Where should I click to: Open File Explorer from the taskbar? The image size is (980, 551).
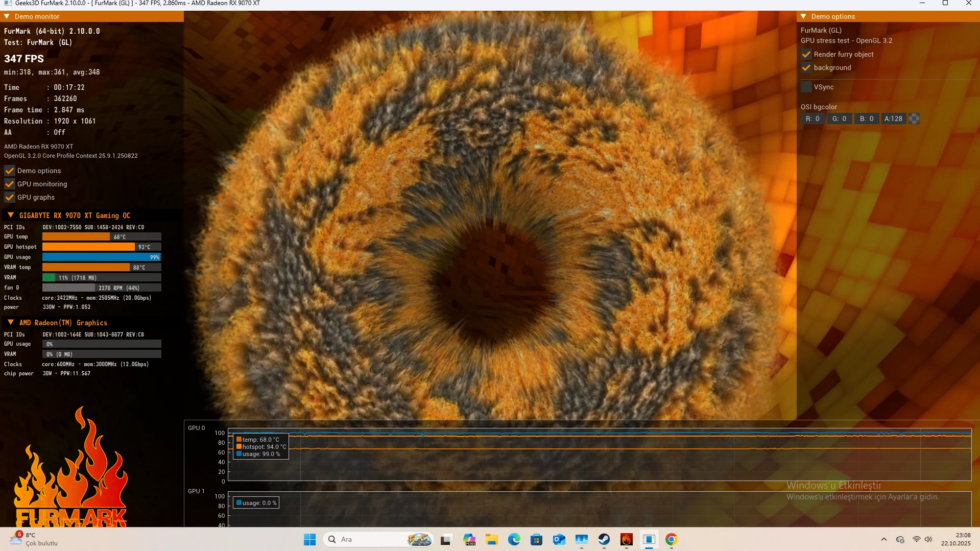tap(492, 539)
